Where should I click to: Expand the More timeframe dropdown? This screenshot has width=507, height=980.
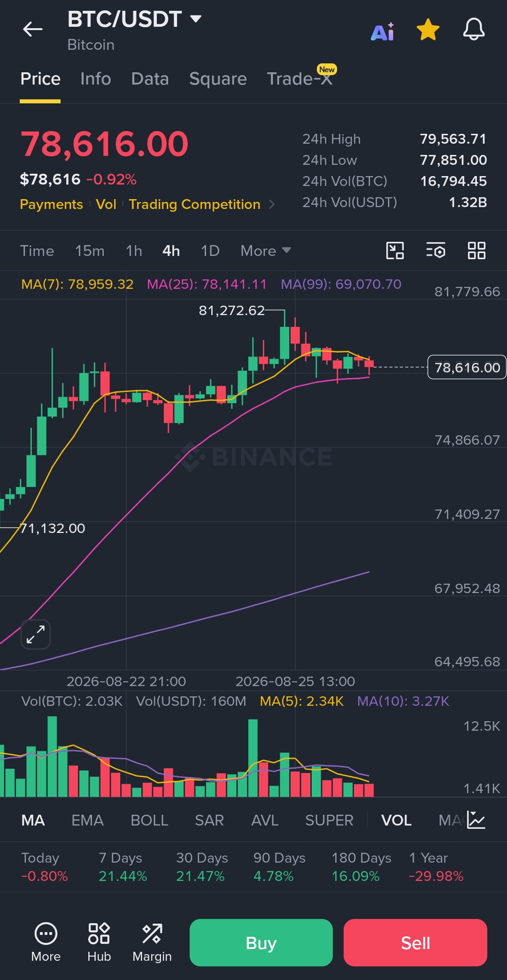click(x=266, y=251)
